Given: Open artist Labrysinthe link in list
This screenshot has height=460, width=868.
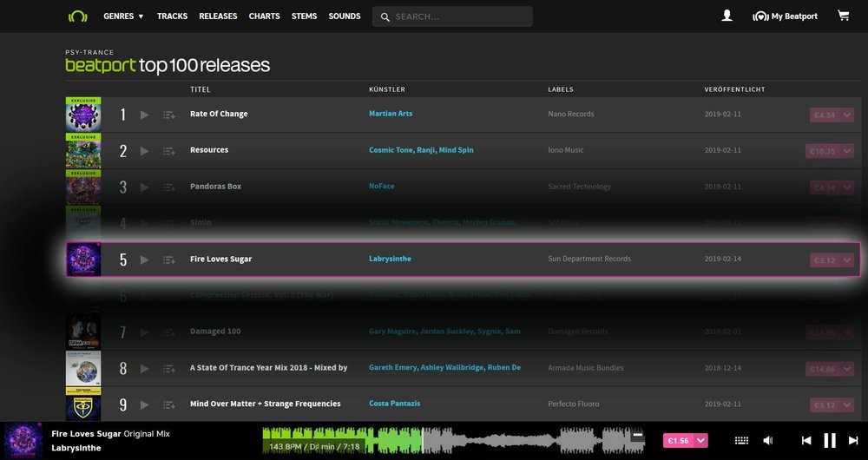Looking at the screenshot, I should (x=390, y=259).
